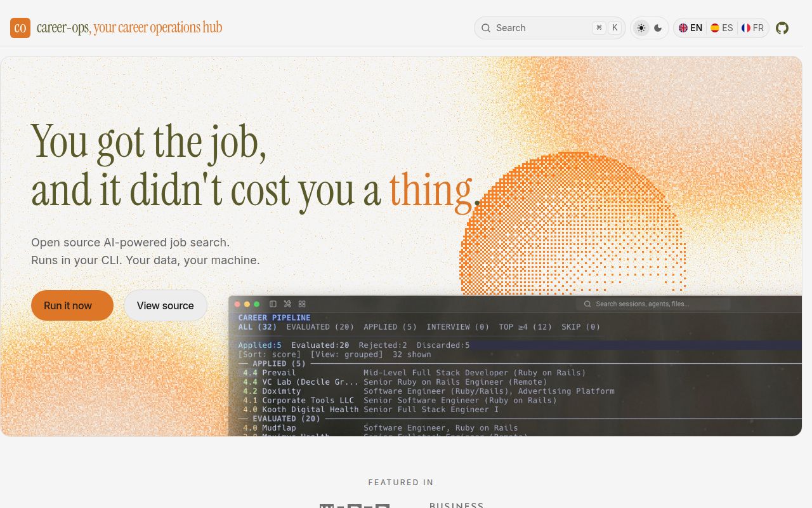Click the orange career-ops logo icon
Image resolution: width=812 pixels, height=508 pixels.
click(20, 28)
